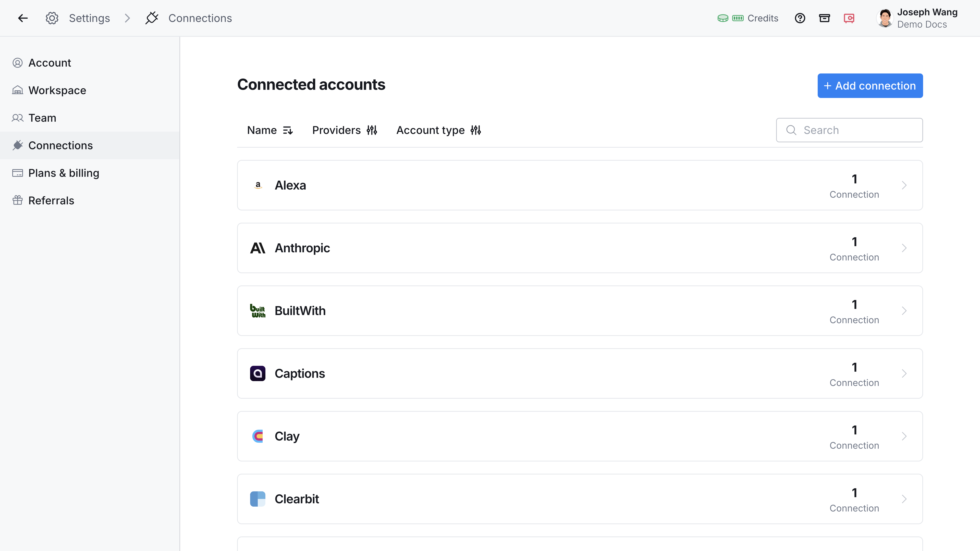
Task: Click the Connections plug icon in breadcrumb
Action: (152, 18)
